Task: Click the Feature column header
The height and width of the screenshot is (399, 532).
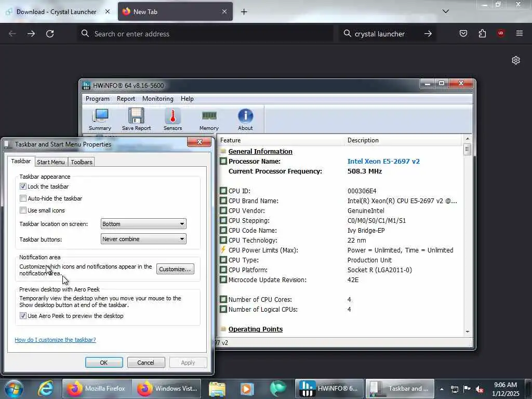Action: [280, 140]
